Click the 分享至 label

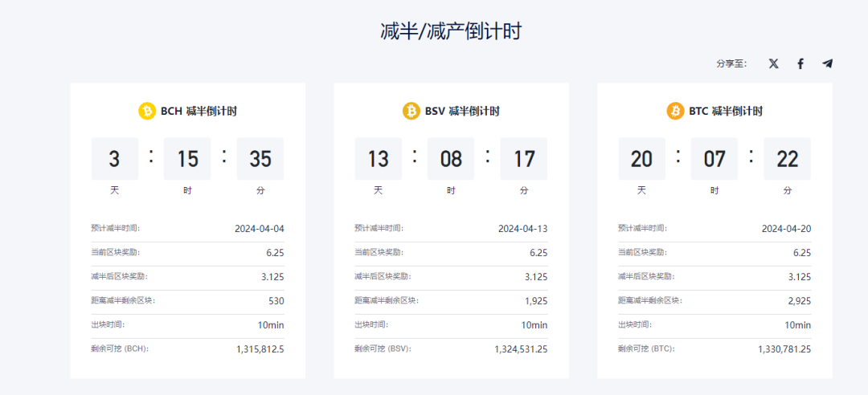click(x=731, y=63)
